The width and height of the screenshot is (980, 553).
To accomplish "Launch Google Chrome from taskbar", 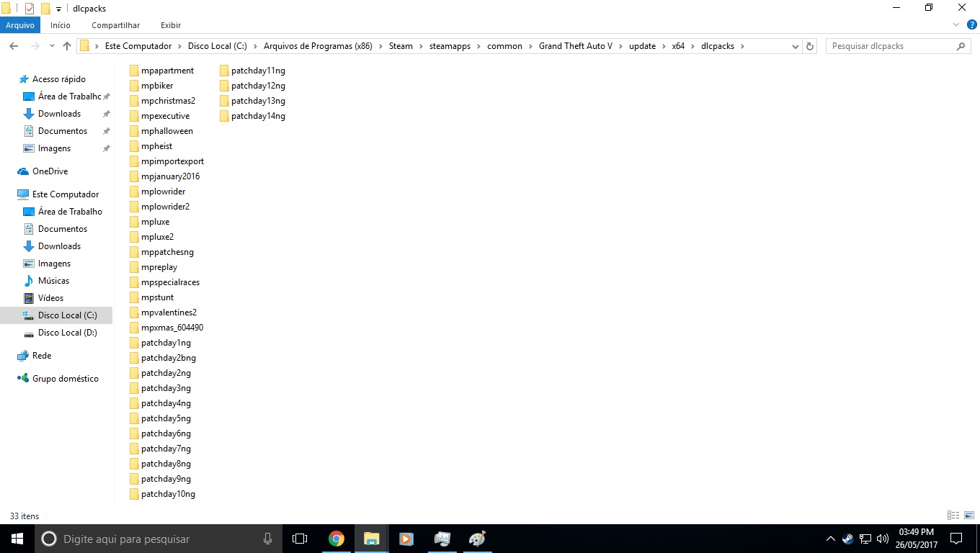I will (x=336, y=539).
